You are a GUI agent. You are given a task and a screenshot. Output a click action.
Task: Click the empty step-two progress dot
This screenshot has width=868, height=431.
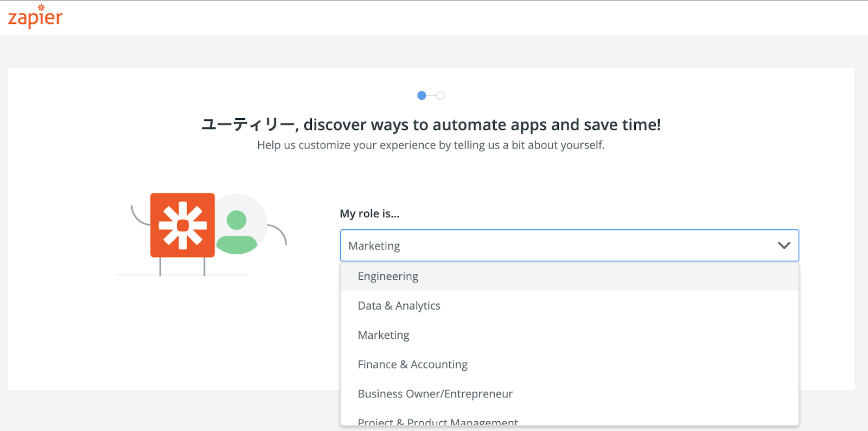pyautogui.click(x=441, y=95)
